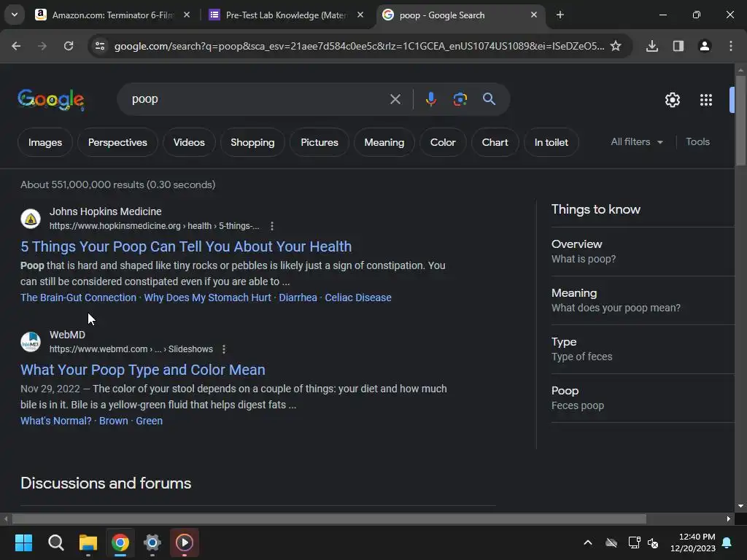Expand Type of feces in Things to know
The width and height of the screenshot is (747, 560).
click(x=642, y=349)
